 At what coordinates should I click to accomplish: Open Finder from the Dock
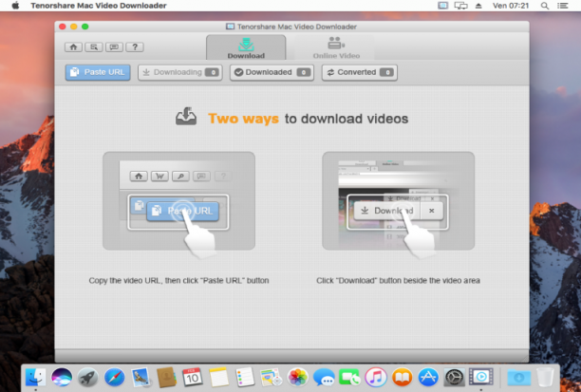[35, 378]
